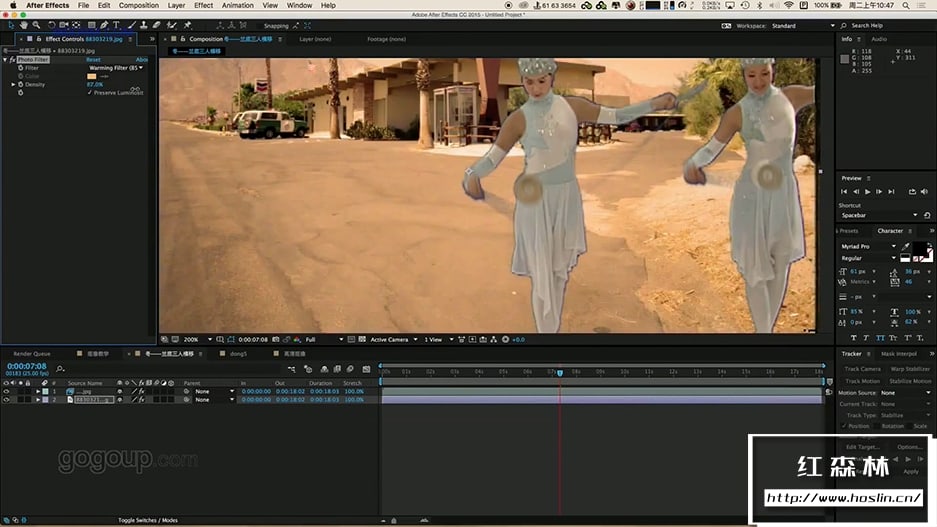Open Spotlight search in macOS menu bar
The height and width of the screenshot is (527, 937).
[x=906, y=5]
